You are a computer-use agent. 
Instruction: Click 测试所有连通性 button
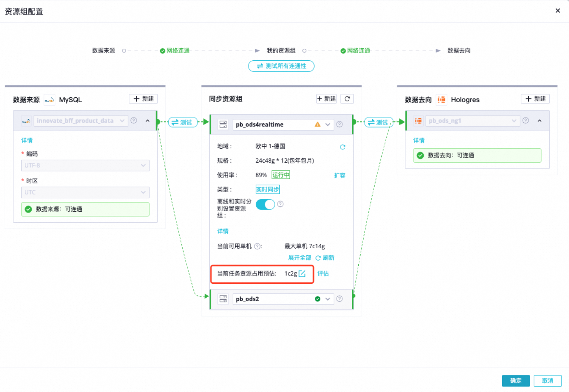(281, 66)
